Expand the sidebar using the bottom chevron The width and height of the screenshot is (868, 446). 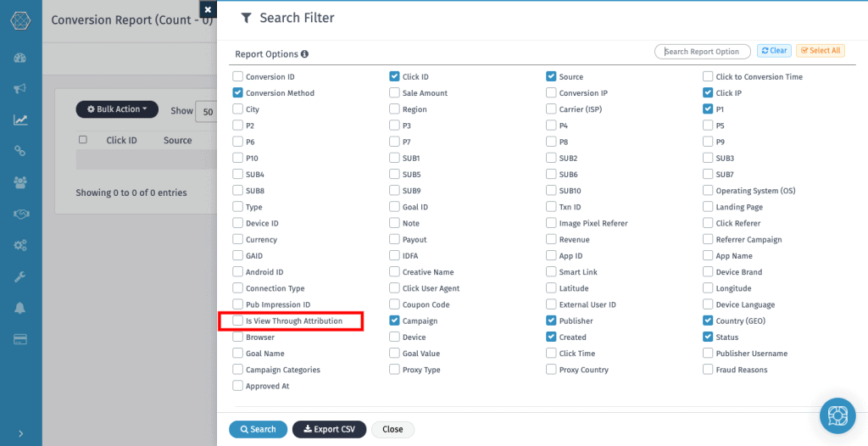20,433
